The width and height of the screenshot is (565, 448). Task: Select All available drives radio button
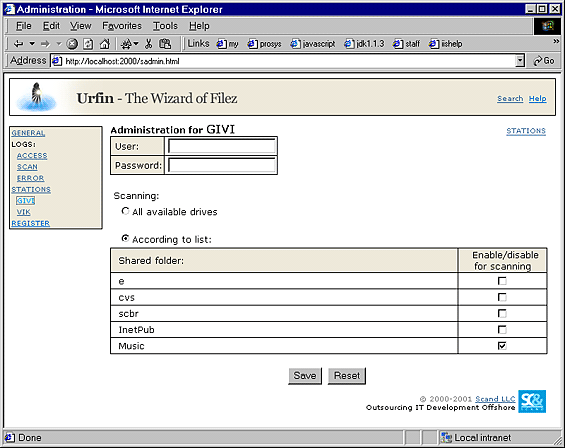(125, 211)
